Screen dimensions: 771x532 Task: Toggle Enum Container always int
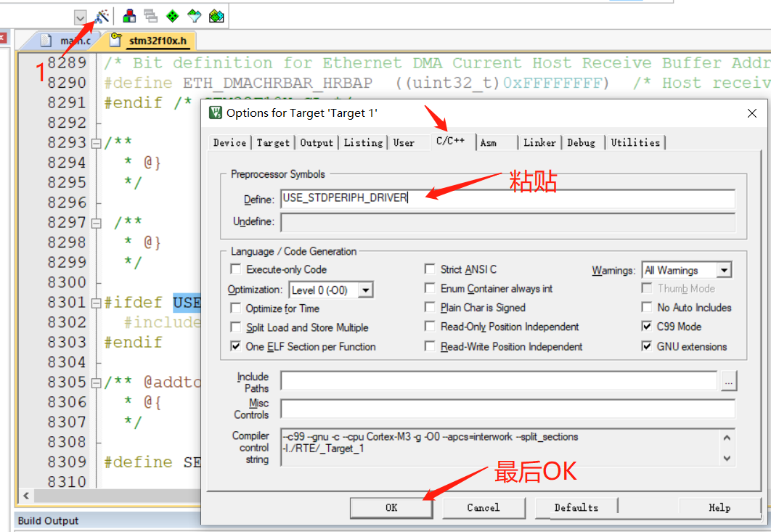tap(430, 288)
